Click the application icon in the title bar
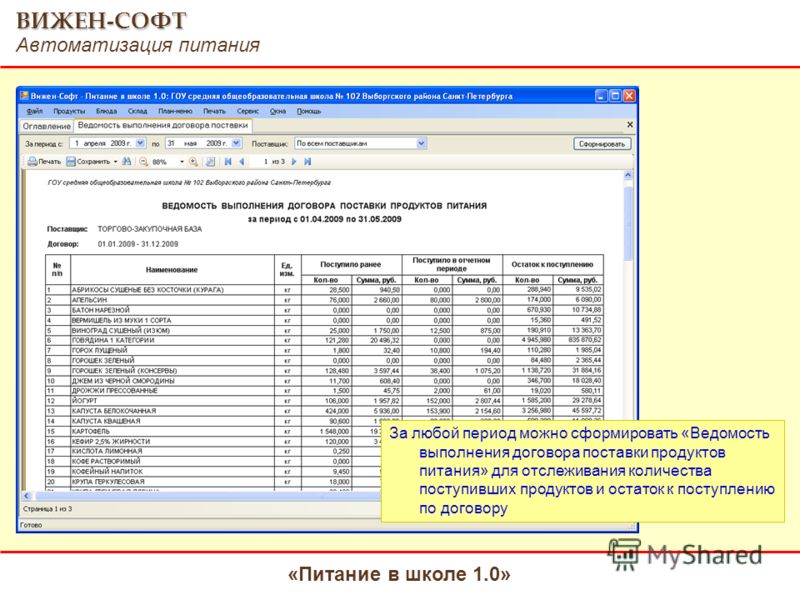Screen dimensions: 800x600 [24, 96]
